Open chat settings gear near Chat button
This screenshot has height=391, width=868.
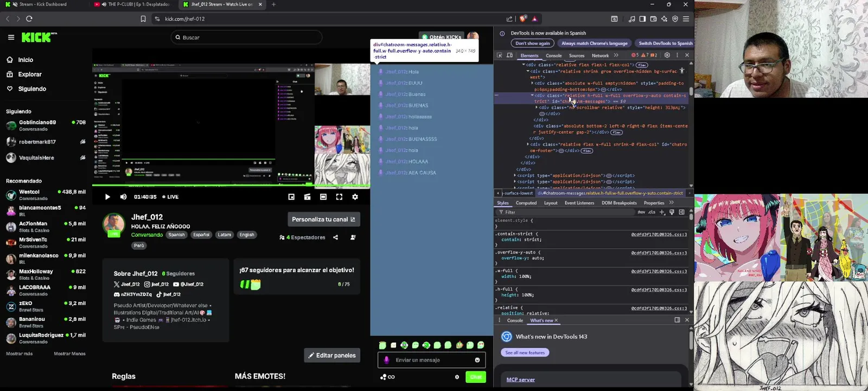click(457, 377)
